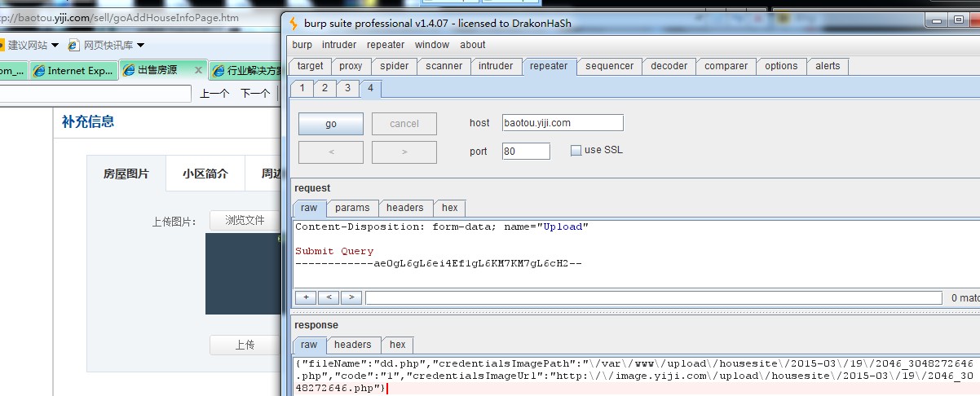Enable the use SSL checkbox
The height and width of the screenshot is (396, 980).
[x=576, y=150]
